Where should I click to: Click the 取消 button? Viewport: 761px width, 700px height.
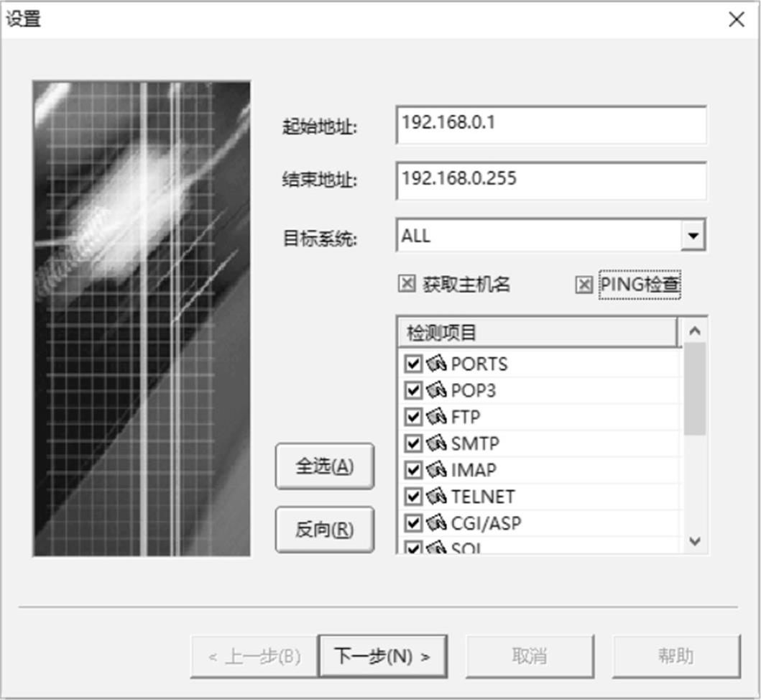point(530,656)
